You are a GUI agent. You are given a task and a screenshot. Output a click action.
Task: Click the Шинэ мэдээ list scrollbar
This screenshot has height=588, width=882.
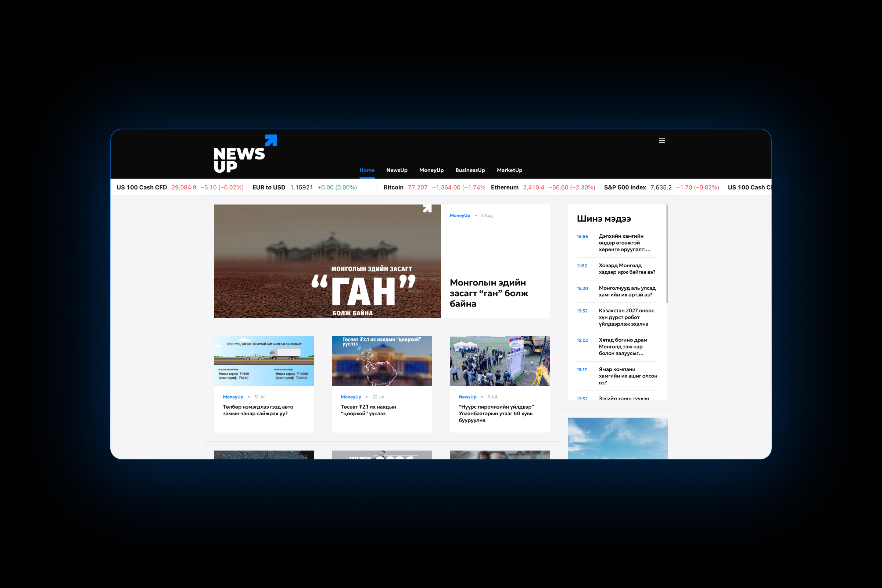coord(667,254)
